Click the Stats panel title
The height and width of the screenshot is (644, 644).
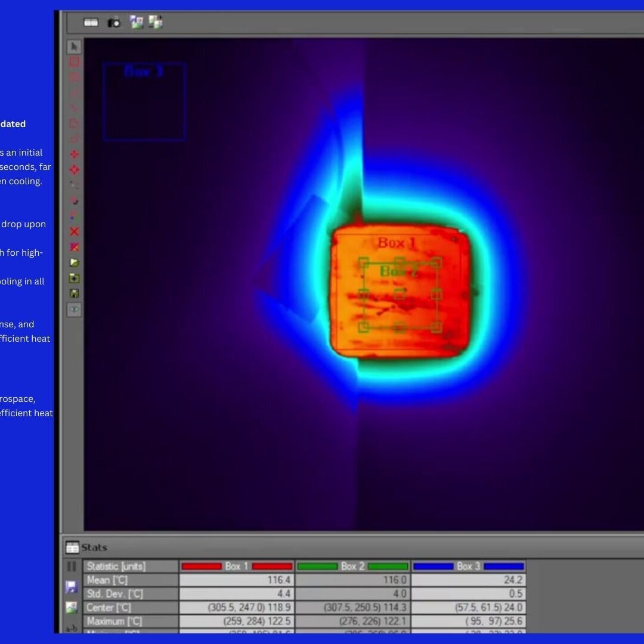coord(94,547)
